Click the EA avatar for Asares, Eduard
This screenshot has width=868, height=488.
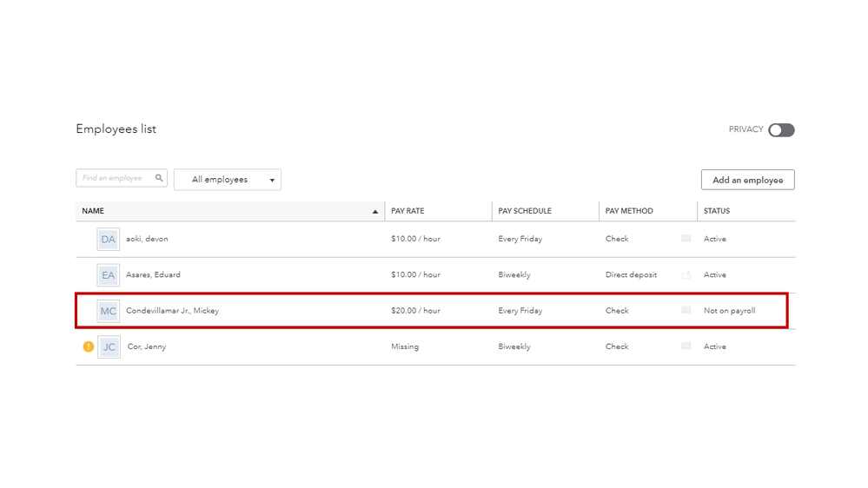click(108, 275)
